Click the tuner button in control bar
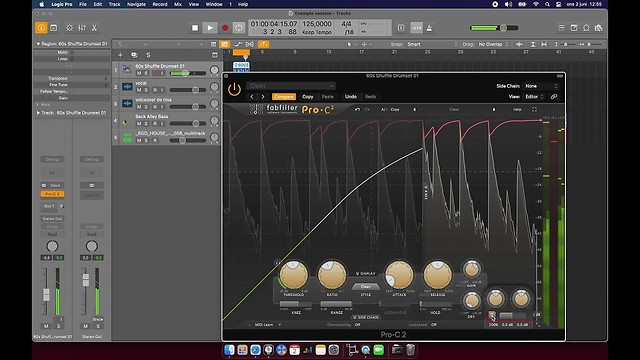The width and height of the screenshot is (640, 360). click(x=401, y=28)
